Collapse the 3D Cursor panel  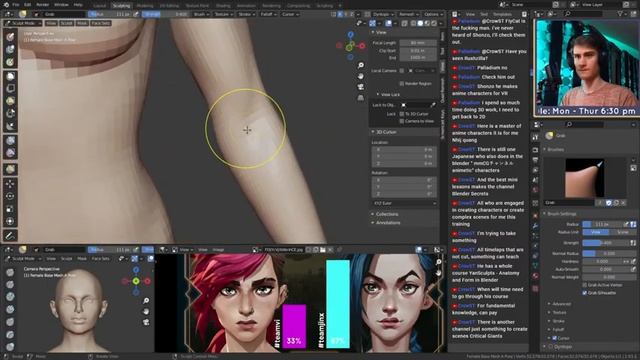384,132
